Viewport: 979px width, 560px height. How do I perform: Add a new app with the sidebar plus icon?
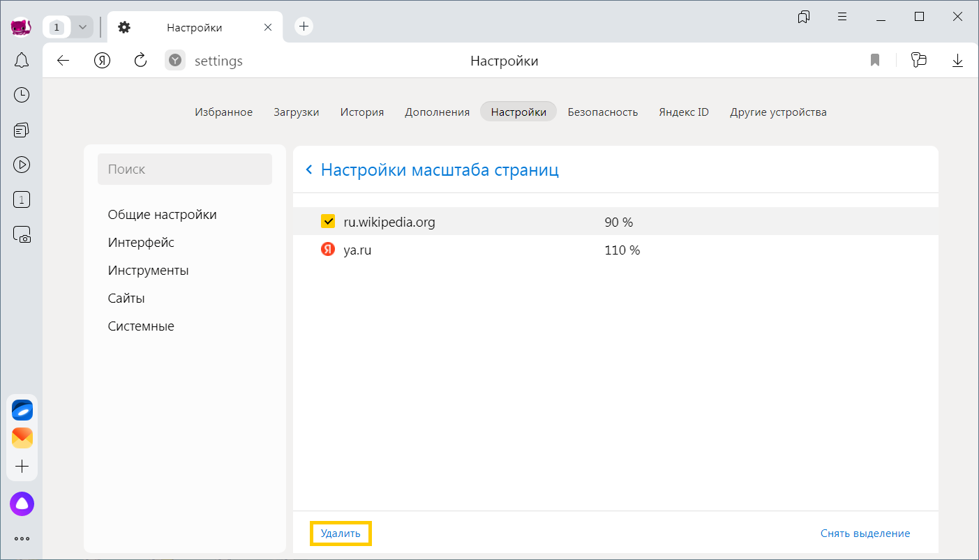coord(22,467)
